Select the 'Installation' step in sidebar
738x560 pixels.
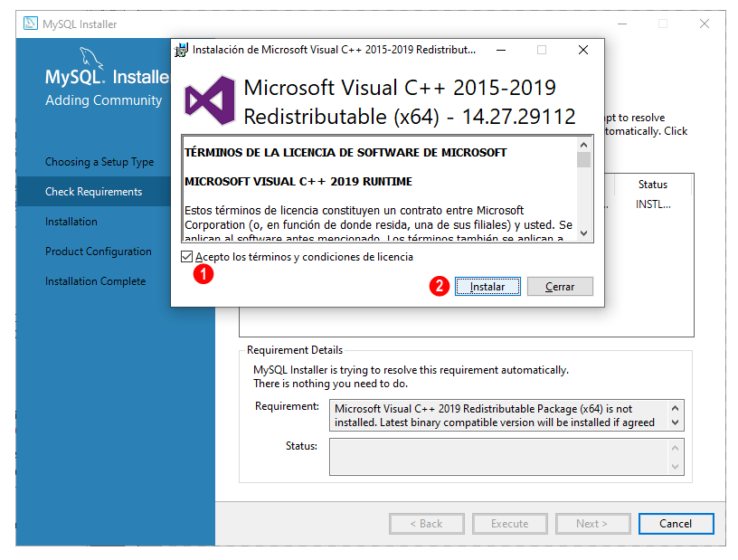point(71,222)
